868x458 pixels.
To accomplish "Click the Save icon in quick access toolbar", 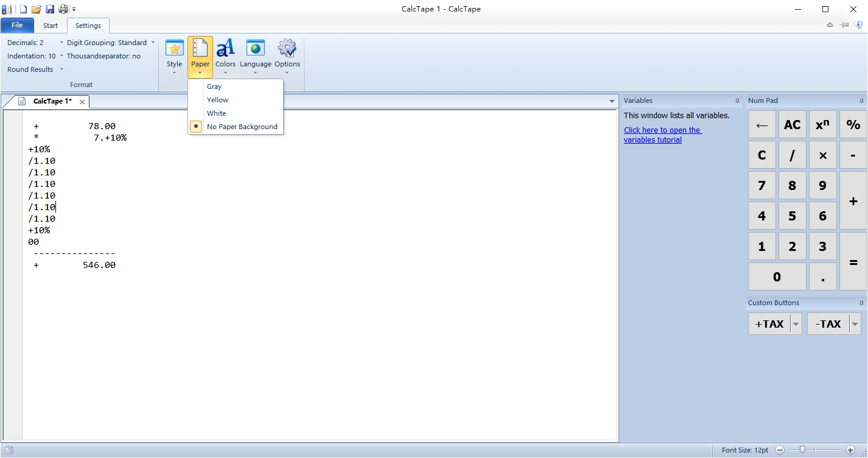I will coord(50,9).
